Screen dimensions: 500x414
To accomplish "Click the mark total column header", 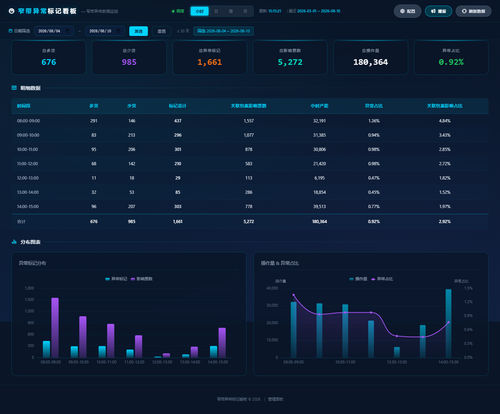I will pos(178,106).
